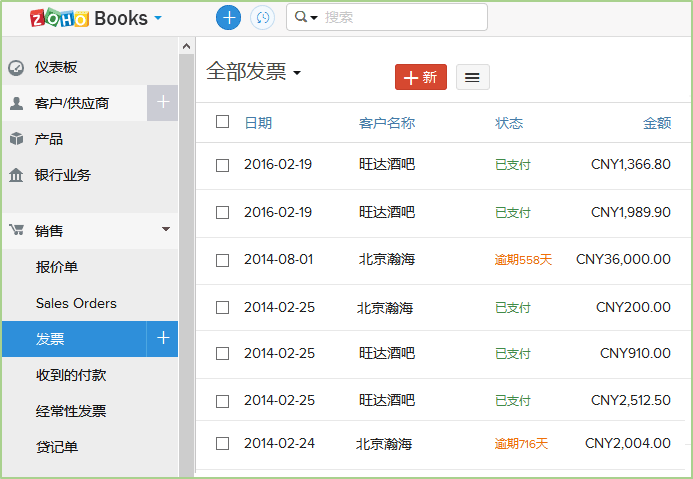
Task: Click the 银行业务 bank icon
Action: (x=16, y=175)
